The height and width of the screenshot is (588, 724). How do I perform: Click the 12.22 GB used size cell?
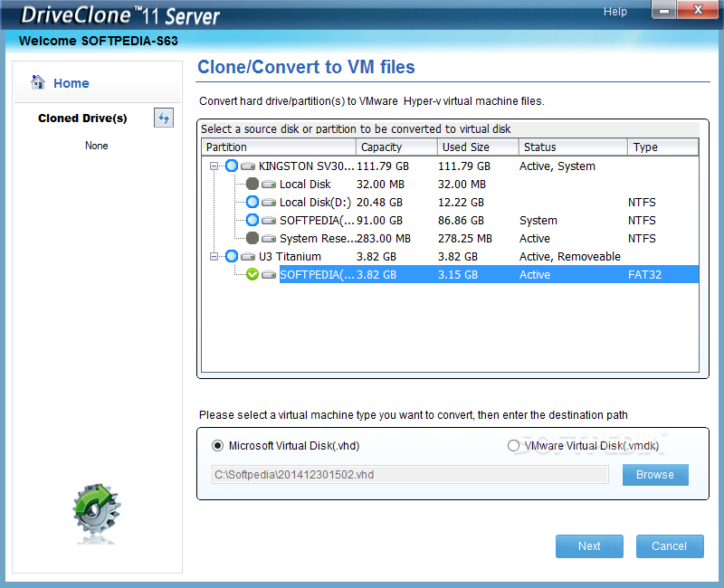tap(461, 202)
